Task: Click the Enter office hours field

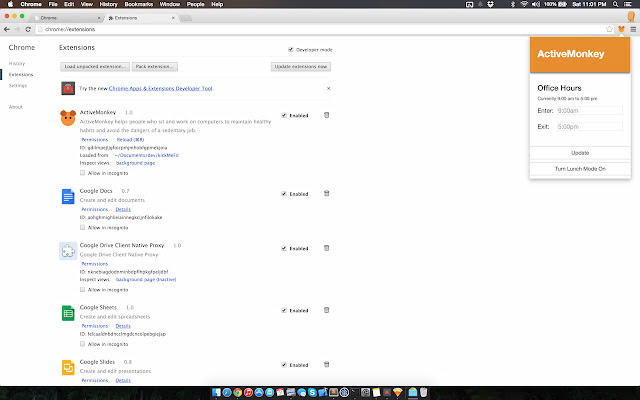Action: pos(590,111)
